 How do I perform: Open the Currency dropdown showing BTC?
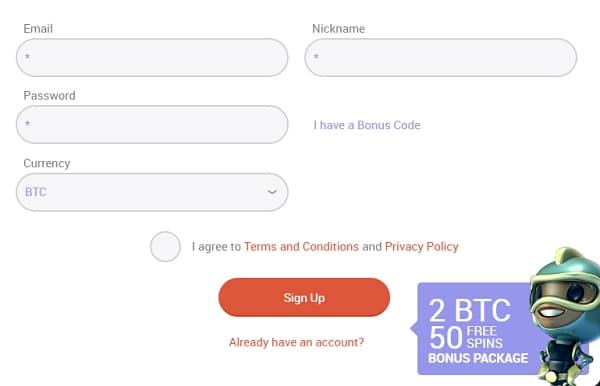pos(152,192)
